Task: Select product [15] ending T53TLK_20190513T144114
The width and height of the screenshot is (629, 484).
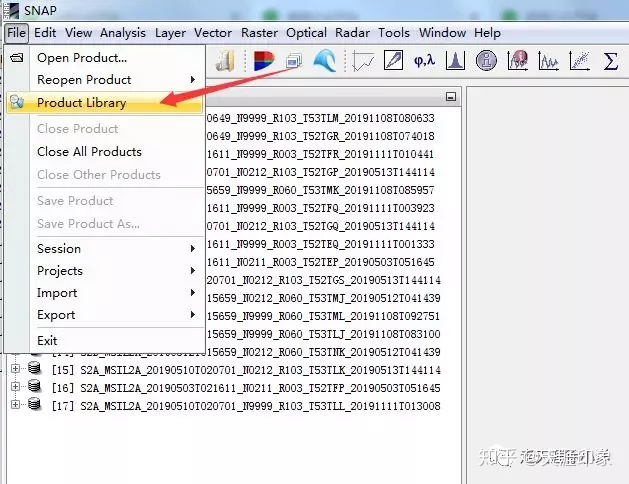Action: coord(246,370)
